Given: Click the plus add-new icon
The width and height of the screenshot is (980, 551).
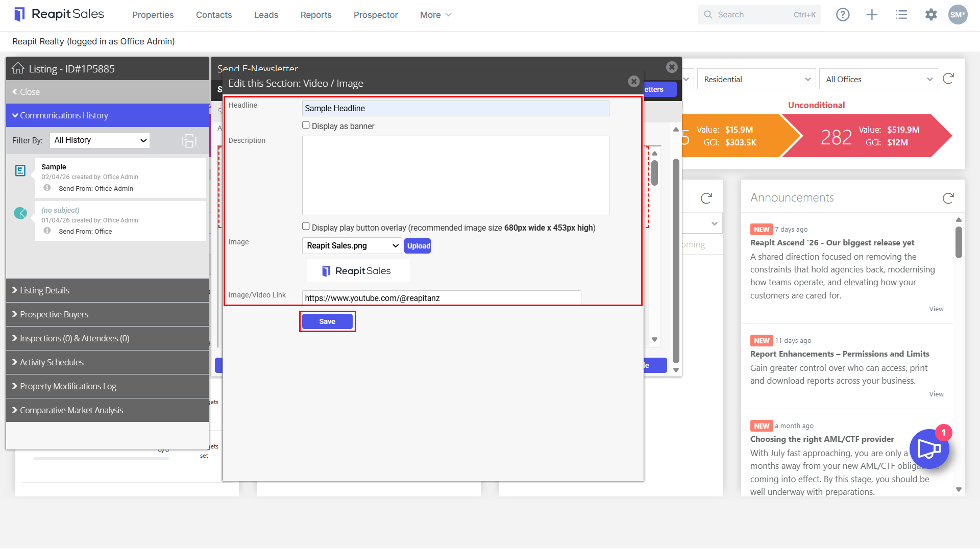Looking at the screenshot, I should point(872,15).
